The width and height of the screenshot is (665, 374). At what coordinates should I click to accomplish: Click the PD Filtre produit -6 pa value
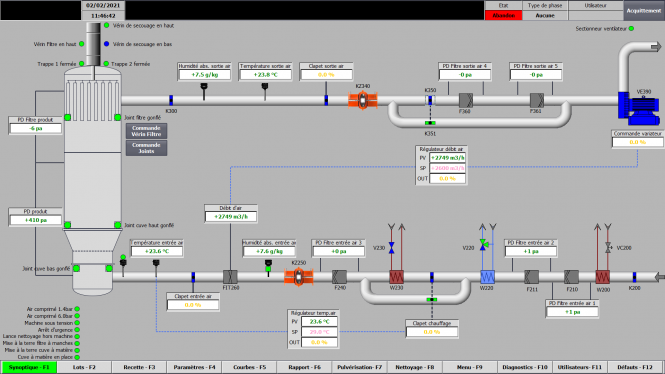[36, 128]
